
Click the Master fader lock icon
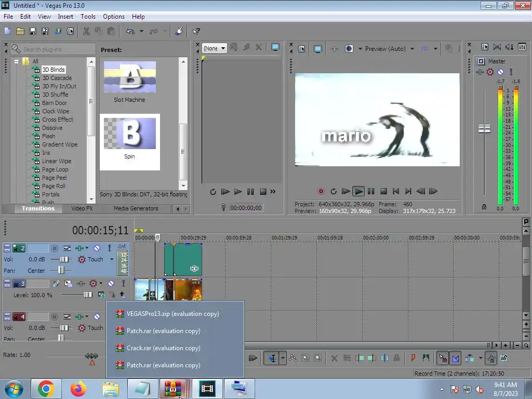click(x=484, y=207)
